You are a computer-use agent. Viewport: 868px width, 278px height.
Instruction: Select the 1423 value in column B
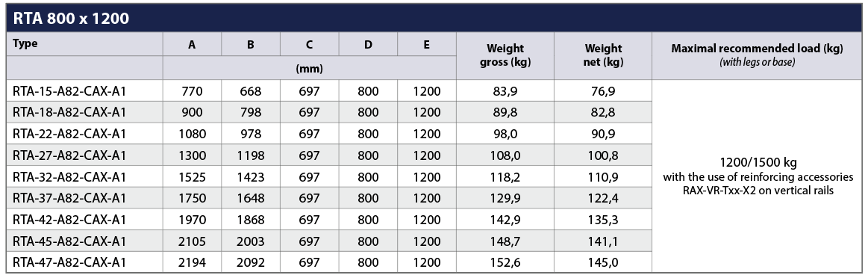click(x=251, y=177)
